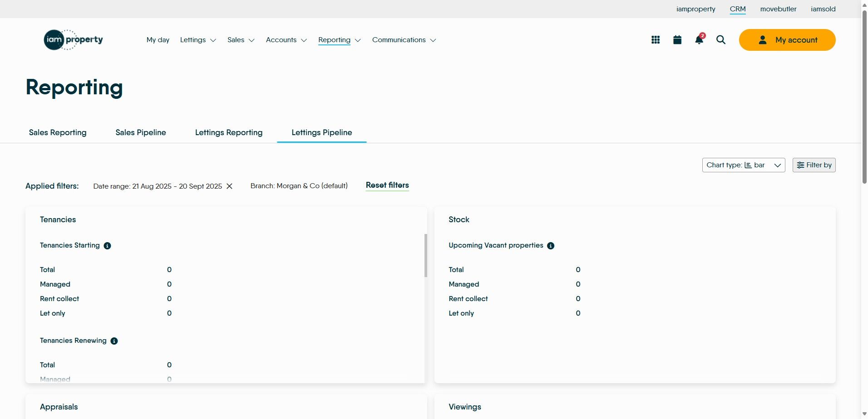Viewport: 868px width, 419px height.
Task: Click the Applied filters label
Action: coord(52,186)
